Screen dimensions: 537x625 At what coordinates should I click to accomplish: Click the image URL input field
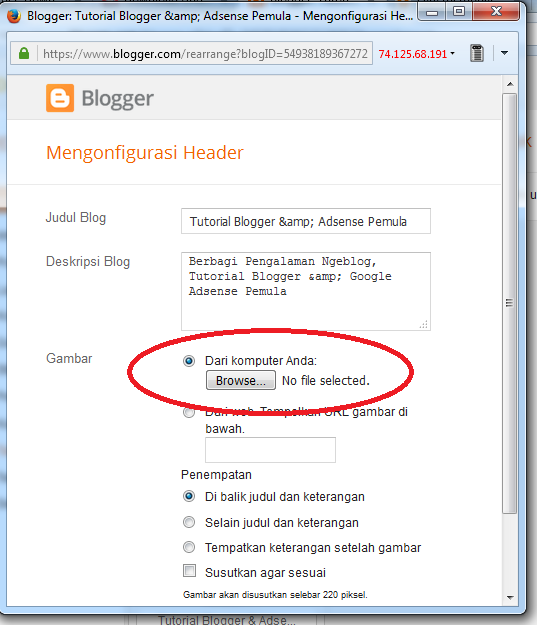pyautogui.click(x=270, y=450)
